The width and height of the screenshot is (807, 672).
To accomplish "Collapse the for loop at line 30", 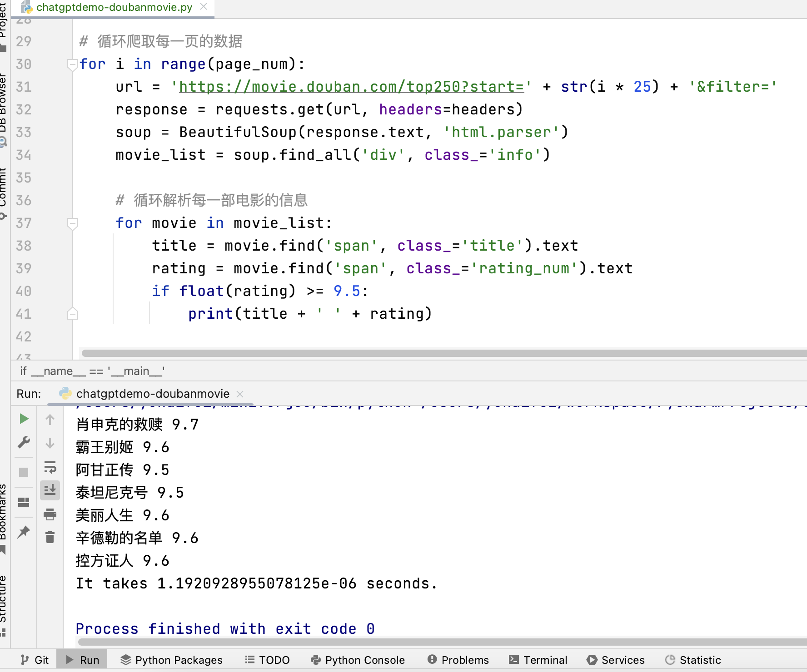I will pyautogui.click(x=73, y=64).
